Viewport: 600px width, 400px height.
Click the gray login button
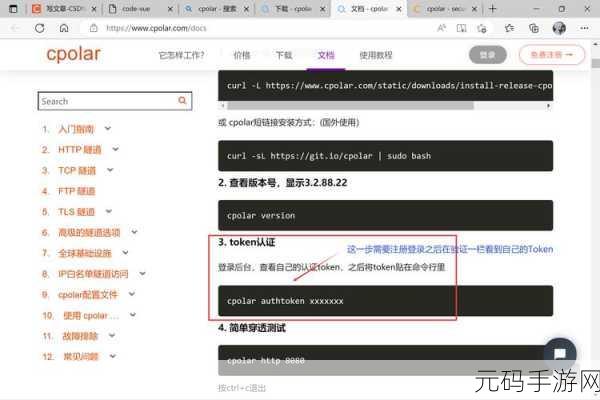click(488, 55)
